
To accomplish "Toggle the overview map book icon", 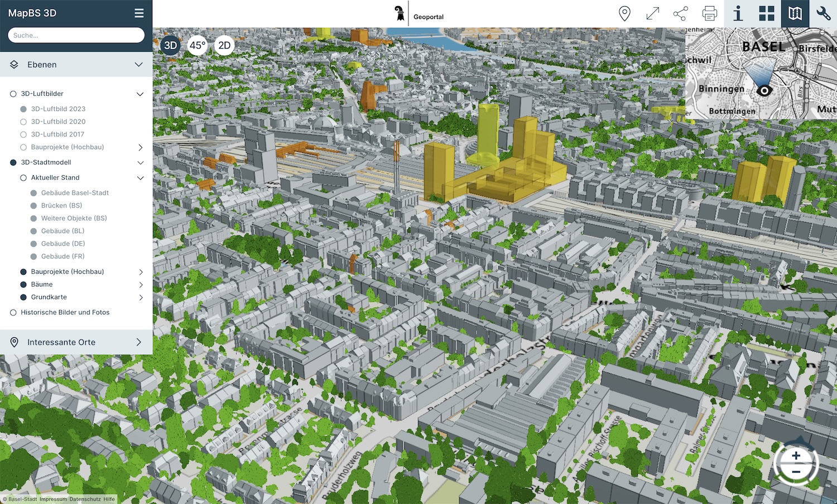I will tap(795, 13).
